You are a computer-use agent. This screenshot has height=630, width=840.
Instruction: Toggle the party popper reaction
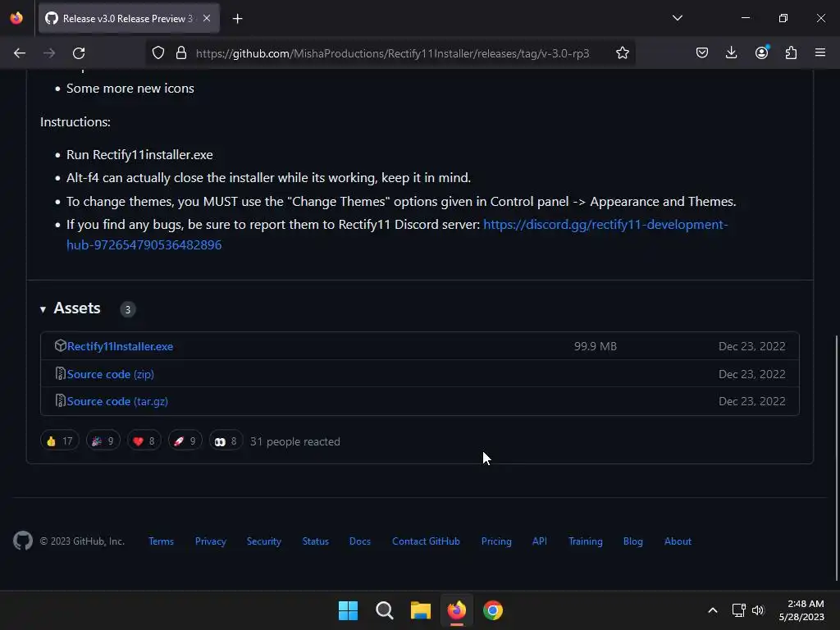click(103, 441)
